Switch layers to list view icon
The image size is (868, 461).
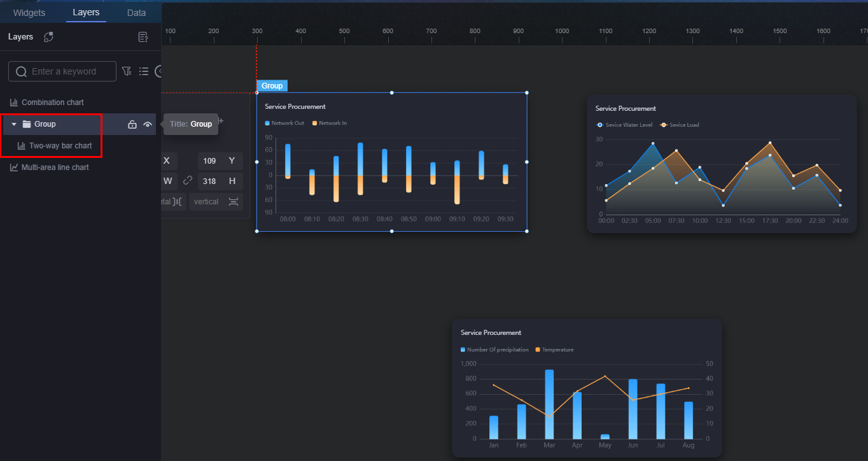(144, 71)
